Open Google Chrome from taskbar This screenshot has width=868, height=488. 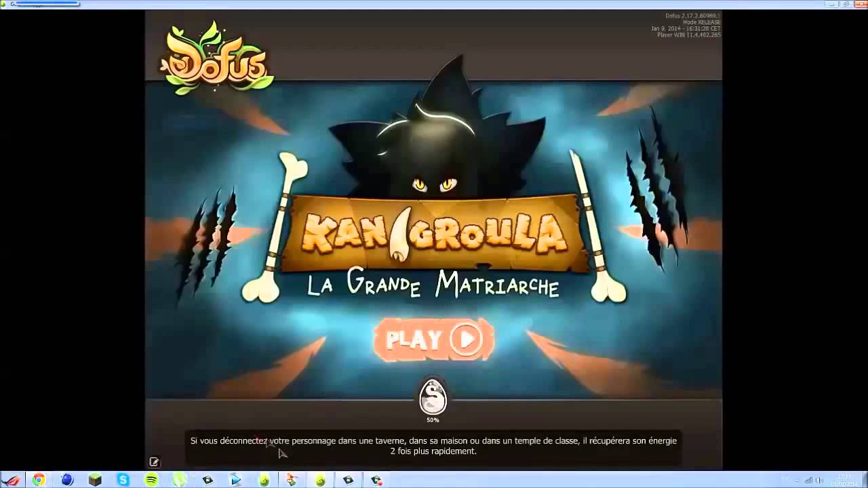[x=39, y=480]
